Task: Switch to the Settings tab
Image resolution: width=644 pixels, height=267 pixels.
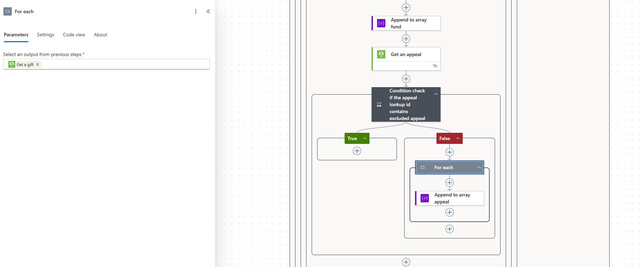Action: pos(46,35)
